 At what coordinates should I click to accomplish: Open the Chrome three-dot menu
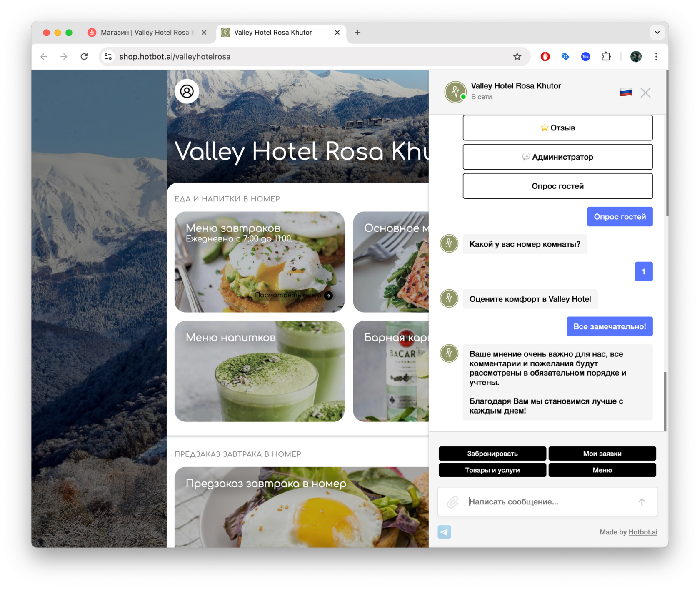tap(656, 56)
